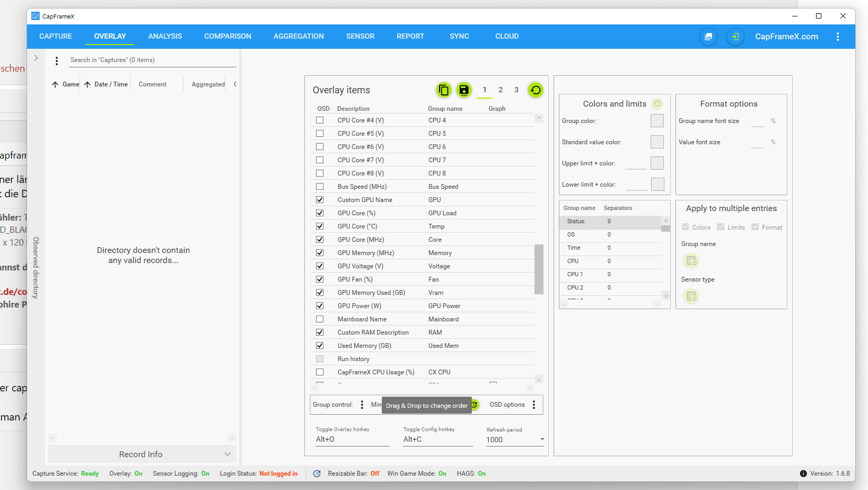Image resolution: width=868 pixels, height=490 pixels.
Task: Switch to the ANALYSIS tab
Action: click(165, 37)
